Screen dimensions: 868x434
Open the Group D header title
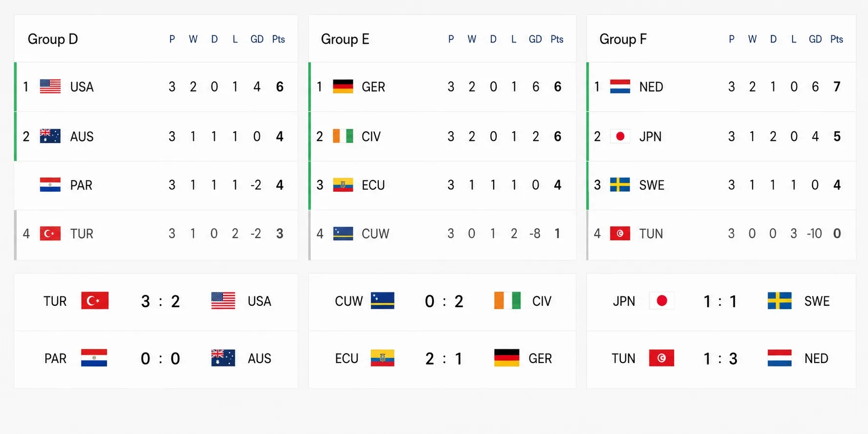pos(53,39)
